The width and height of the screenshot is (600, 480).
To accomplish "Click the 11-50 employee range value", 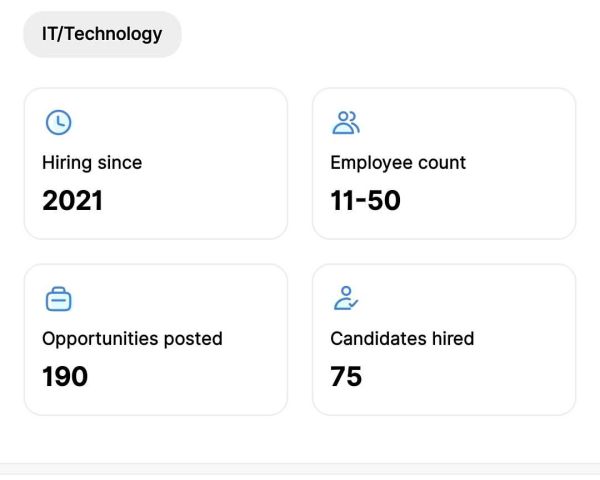I will point(365,201).
